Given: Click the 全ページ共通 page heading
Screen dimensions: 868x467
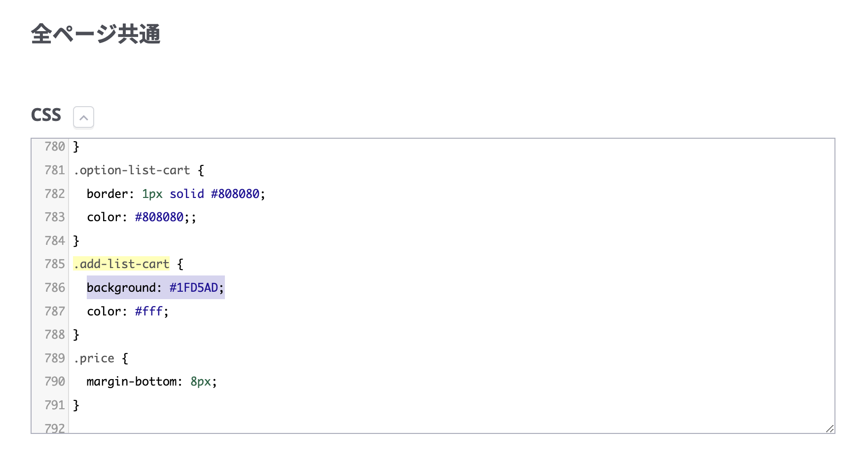Looking at the screenshot, I should click(x=96, y=34).
